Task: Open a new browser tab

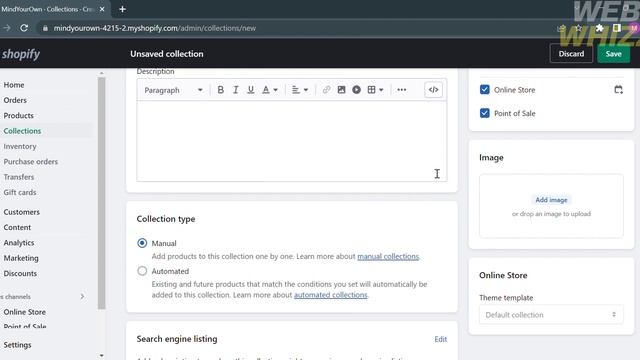Action: (x=122, y=9)
